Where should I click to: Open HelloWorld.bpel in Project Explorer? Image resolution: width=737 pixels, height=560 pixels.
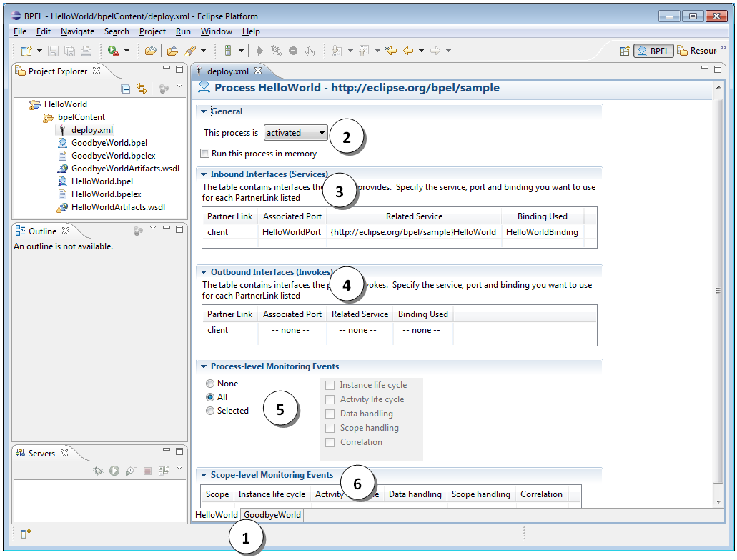click(102, 181)
